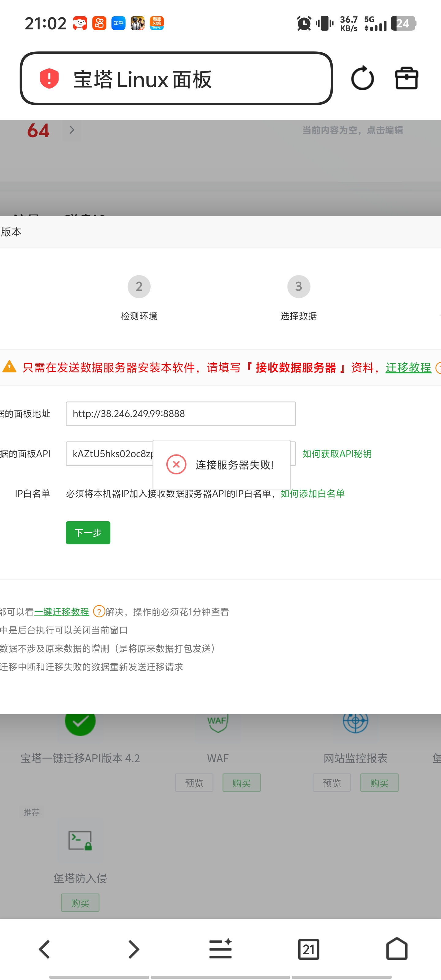
Task: Click 购买 under 堡塔防入侵
Action: tap(80, 903)
